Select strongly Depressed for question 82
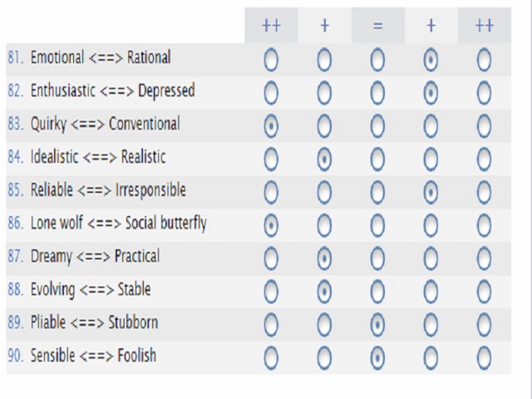Viewport: 532px width, 399px height. [484, 93]
